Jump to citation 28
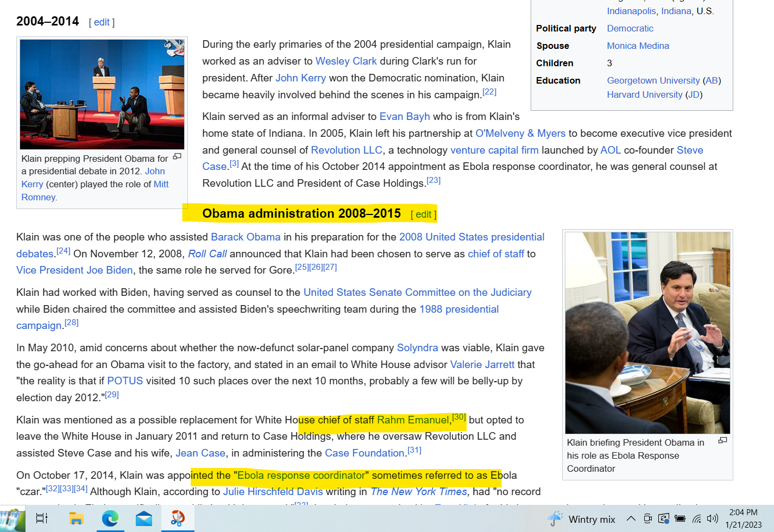Screen dimensions: 774x532 tap(72, 322)
